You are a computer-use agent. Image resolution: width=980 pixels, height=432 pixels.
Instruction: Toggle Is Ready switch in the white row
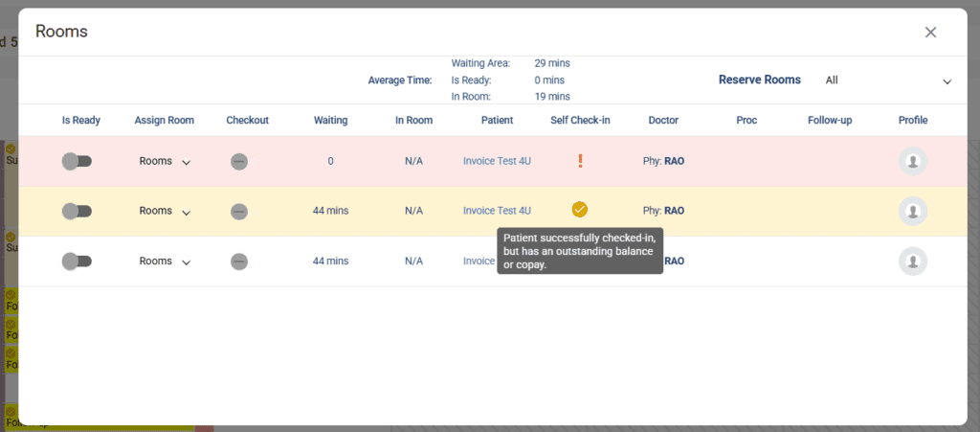coord(77,261)
